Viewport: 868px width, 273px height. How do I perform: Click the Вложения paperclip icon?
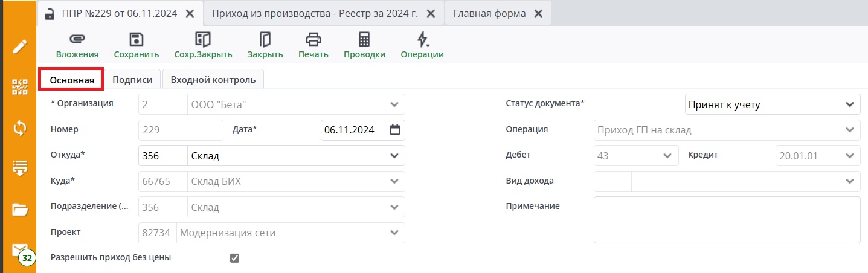point(77,40)
